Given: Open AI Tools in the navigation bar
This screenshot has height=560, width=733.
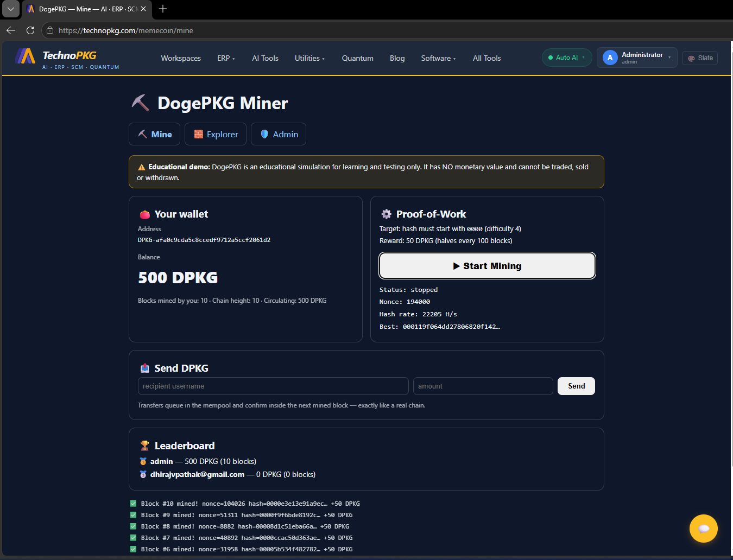Looking at the screenshot, I should pos(265,58).
